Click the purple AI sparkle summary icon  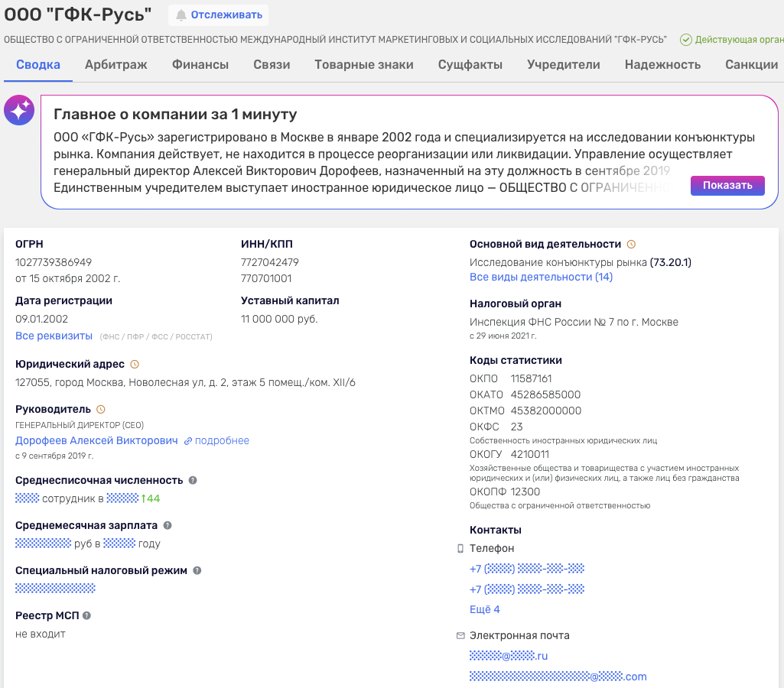click(x=19, y=110)
